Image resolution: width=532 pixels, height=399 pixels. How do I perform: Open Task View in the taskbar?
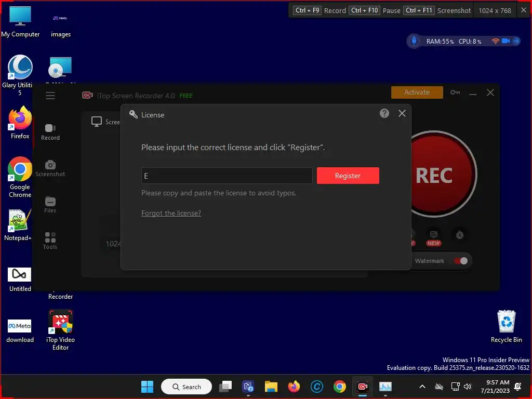225,387
